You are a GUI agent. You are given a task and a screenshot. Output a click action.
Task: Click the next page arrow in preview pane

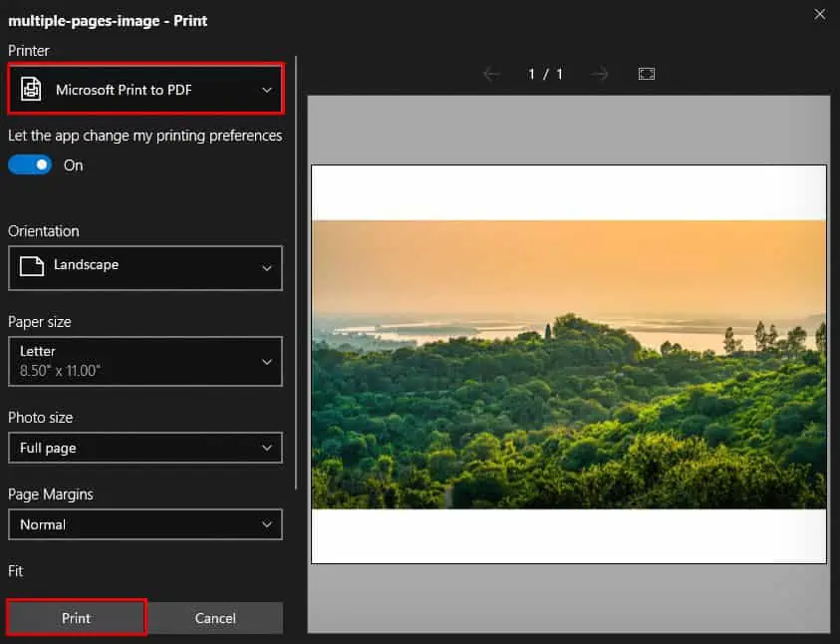pyautogui.click(x=600, y=73)
